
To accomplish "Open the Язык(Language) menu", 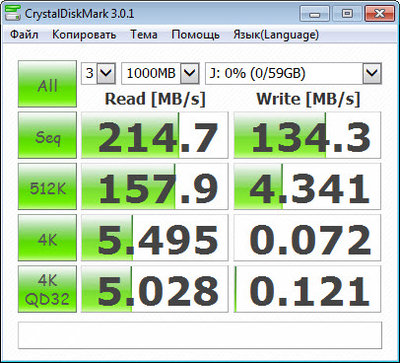I will [x=276, y=35].
